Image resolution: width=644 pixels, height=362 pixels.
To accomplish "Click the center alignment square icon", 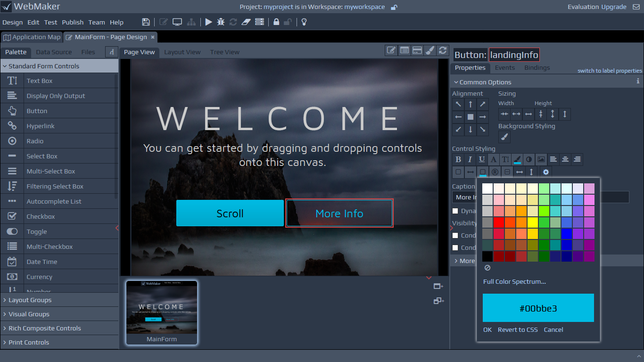I will 471,116.
